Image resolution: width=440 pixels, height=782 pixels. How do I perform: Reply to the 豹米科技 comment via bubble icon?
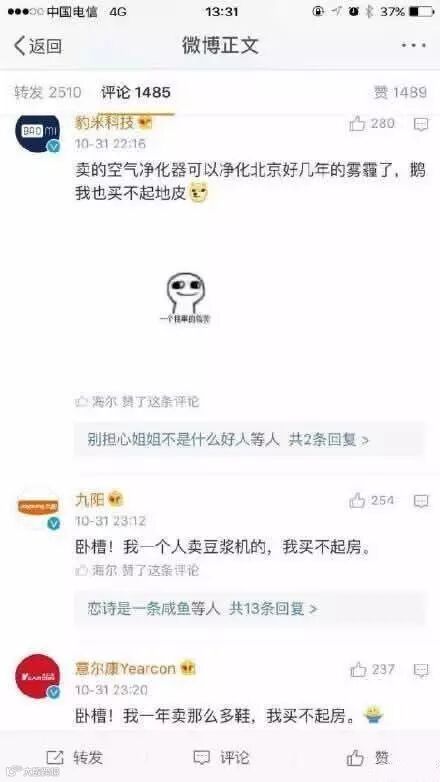point(421,124)
